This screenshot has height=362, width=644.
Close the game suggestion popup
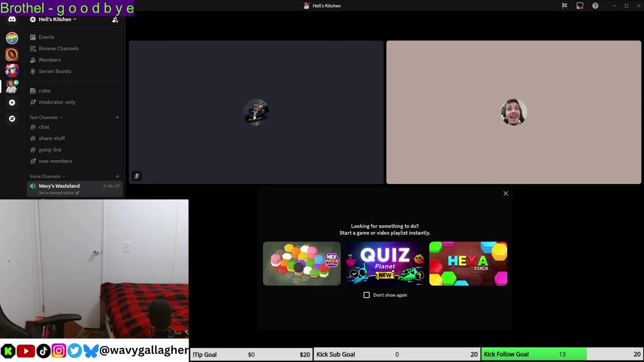pyautogui.click(x=506, y=194)
